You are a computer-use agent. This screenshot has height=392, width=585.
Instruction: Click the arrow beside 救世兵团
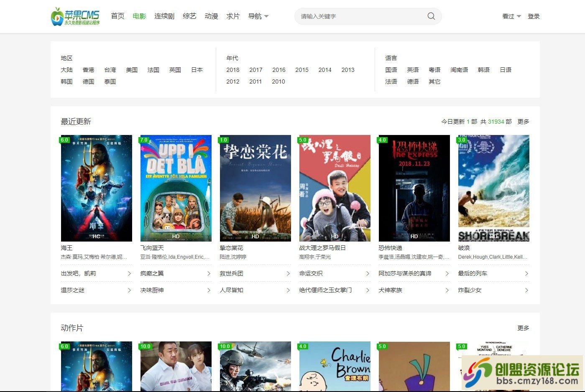[288, 273]
